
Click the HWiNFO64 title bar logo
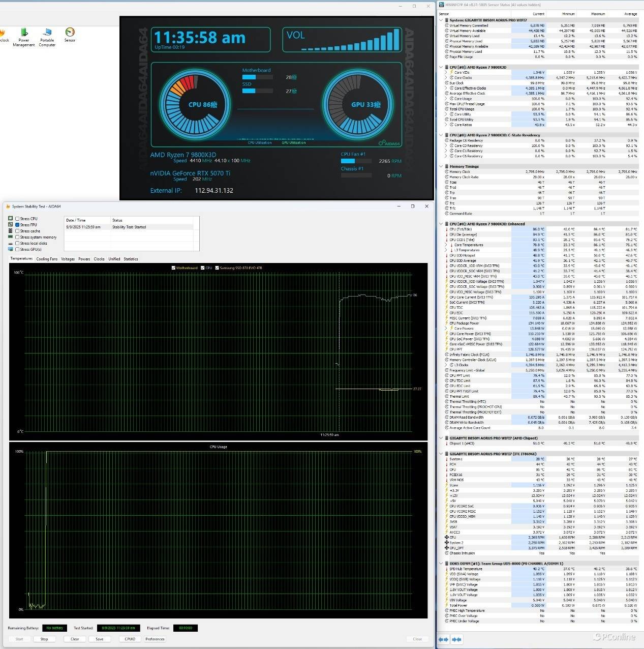click(441, 5)
